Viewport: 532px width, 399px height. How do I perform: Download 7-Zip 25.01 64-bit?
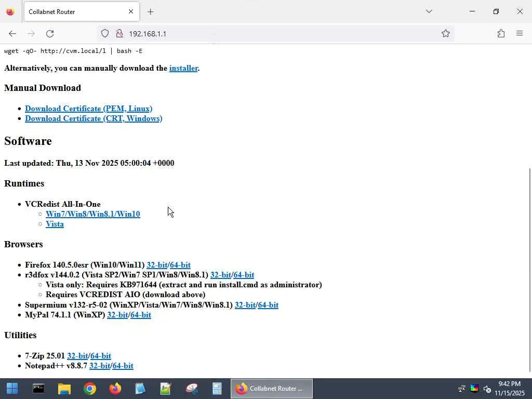click(x=101, y=356)
